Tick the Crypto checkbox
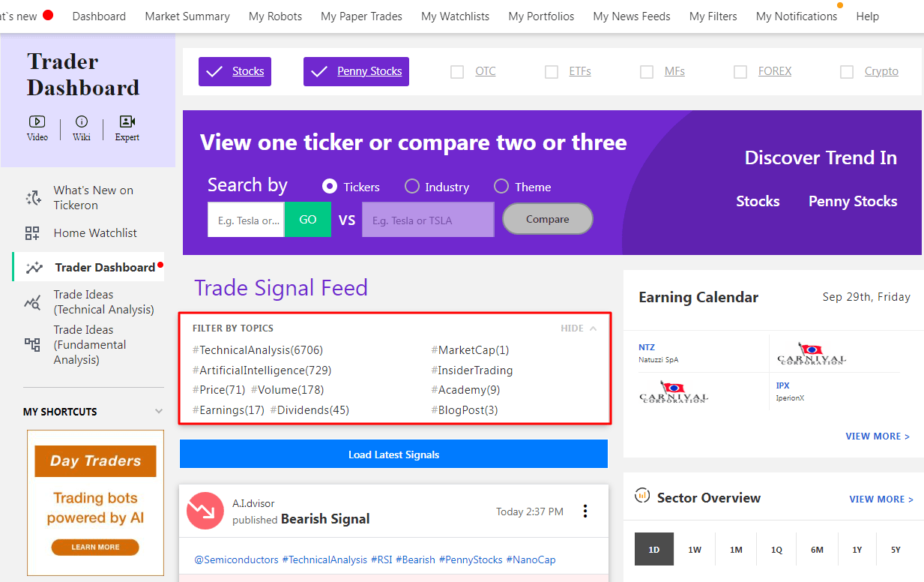 847,72
